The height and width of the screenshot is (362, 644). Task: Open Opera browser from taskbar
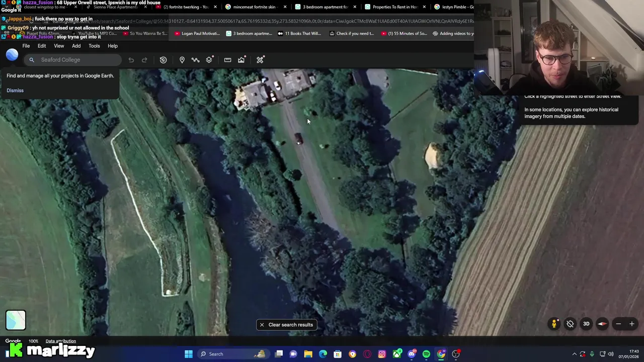point(367,354)
